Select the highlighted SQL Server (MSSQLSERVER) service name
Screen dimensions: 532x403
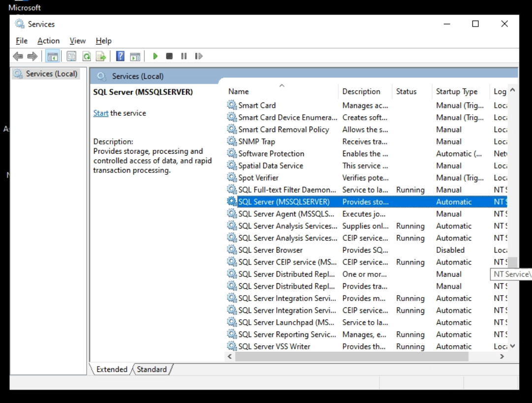point(284,201)
